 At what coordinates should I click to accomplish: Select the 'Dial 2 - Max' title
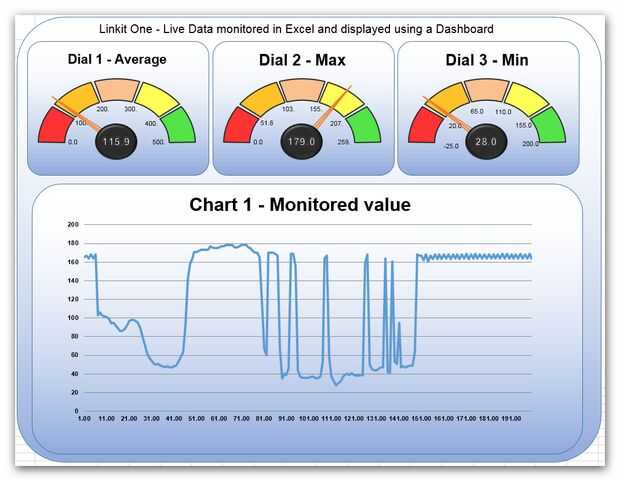pyautogui.click(x=302, y=60)
